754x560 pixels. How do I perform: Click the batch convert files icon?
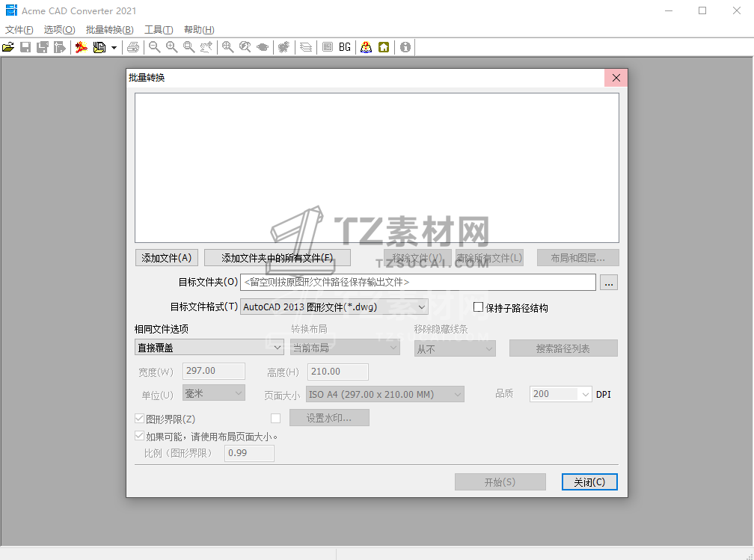pyautogui.click(x=99, y=47)
